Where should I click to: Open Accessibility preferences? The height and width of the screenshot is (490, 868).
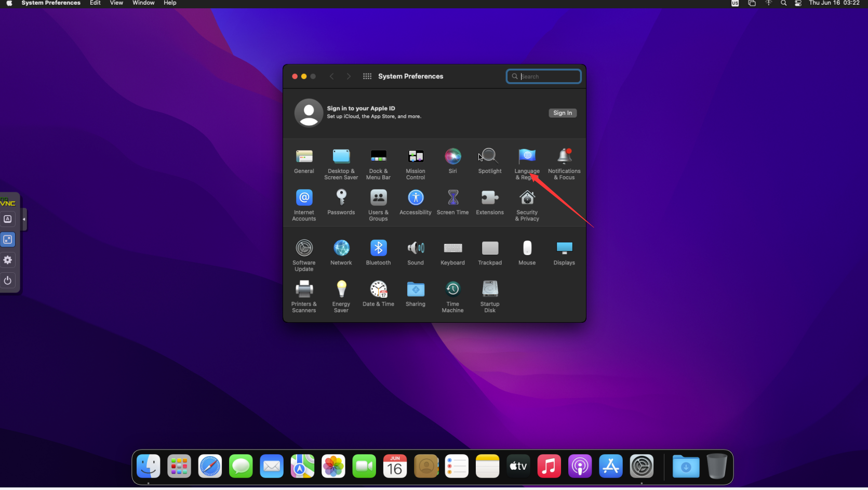tap(416, 203)
